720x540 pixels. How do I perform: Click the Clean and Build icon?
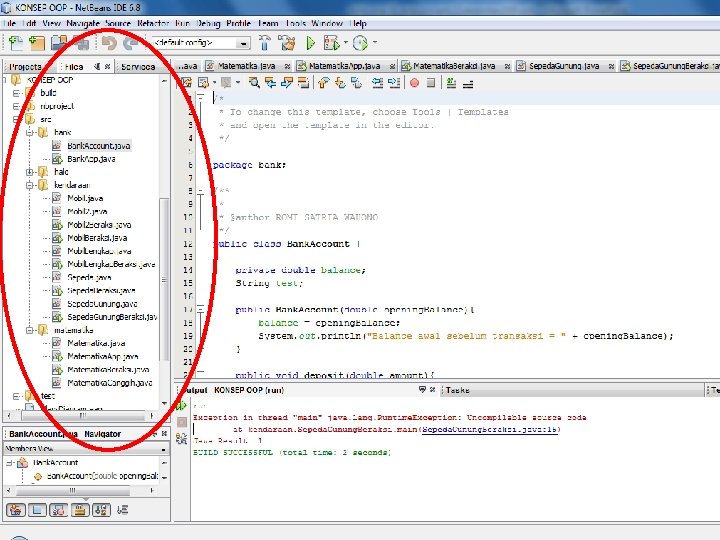click(287, 43)
